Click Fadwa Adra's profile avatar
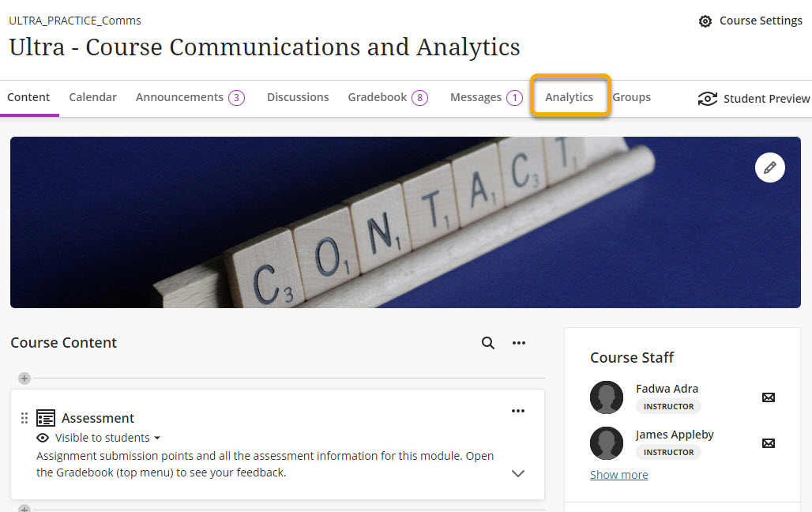 [x=607, y=397]
